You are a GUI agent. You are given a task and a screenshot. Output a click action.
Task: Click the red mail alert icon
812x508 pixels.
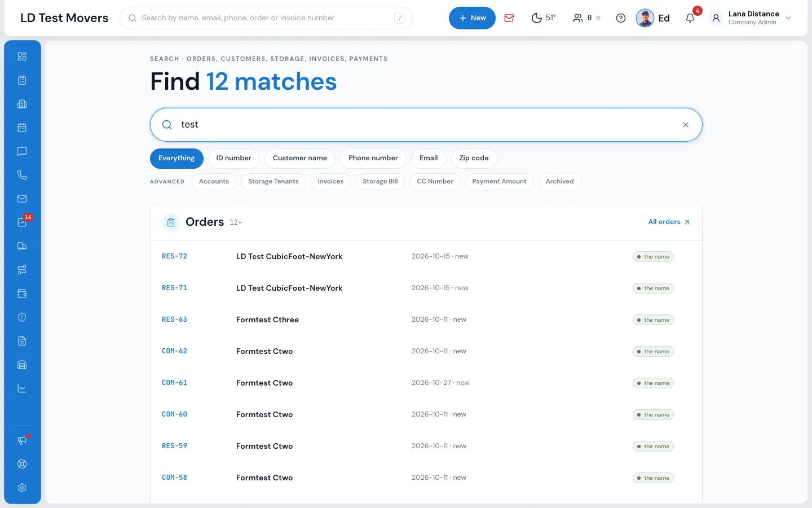[509, 18]
